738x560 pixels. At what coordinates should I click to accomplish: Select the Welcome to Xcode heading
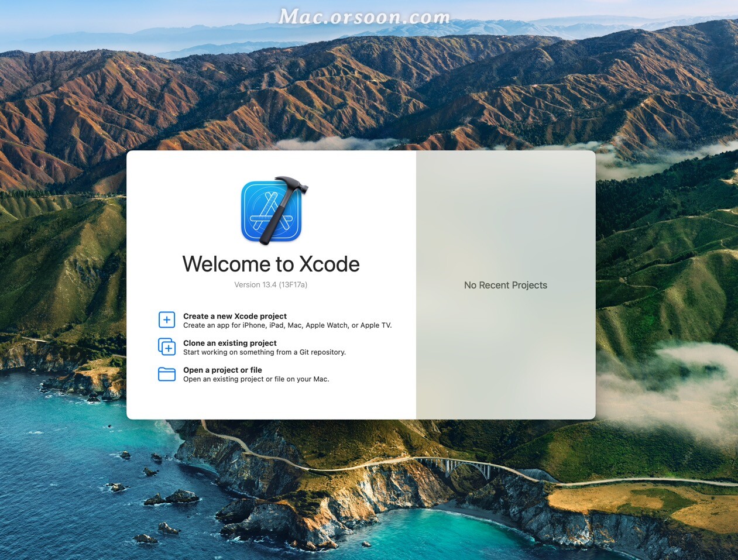click(x=271, y=264)
